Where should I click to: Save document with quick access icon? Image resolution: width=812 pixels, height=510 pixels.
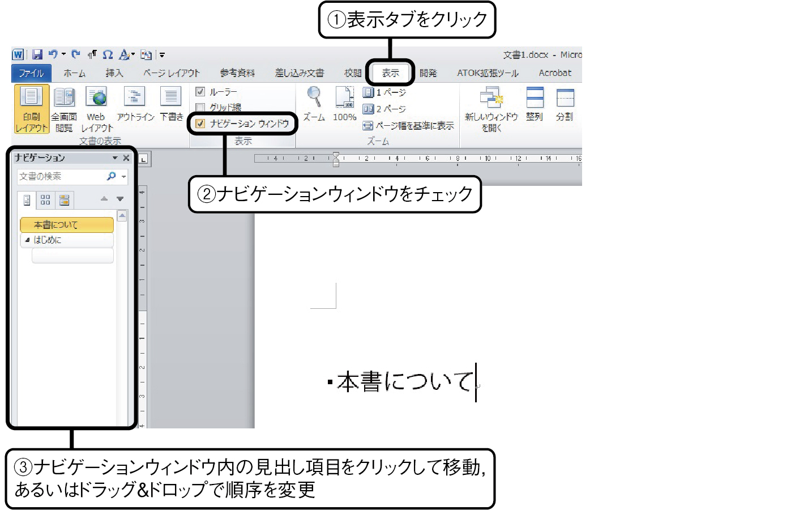pyautogui.click(x=37, y=55)
